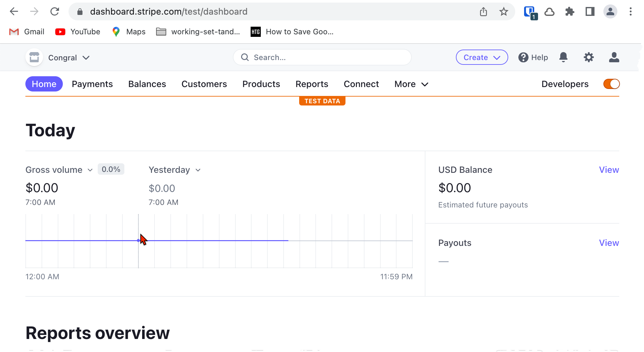Open the browser extensions puzzle icon

pyautogui.click(x=570, y=11)
